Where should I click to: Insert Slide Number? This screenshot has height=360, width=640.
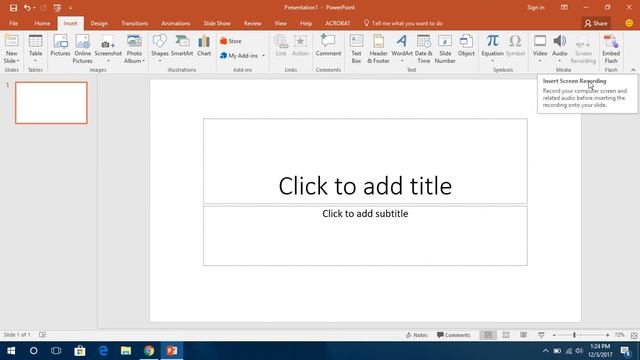(x=445, y=49)
